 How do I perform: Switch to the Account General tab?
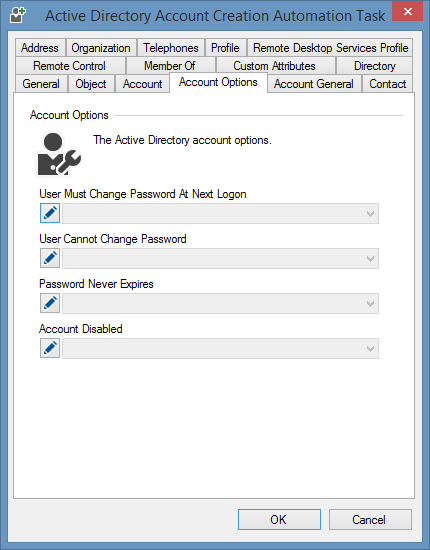[314, 84]
